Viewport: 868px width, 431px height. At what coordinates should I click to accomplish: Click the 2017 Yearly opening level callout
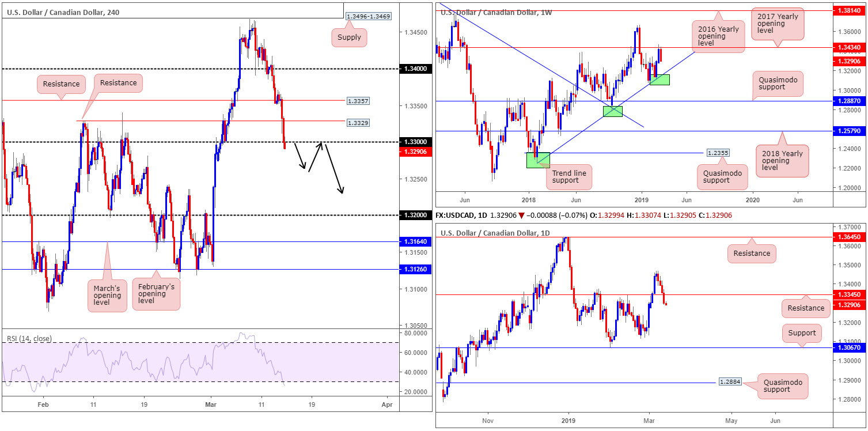(779, 25)
